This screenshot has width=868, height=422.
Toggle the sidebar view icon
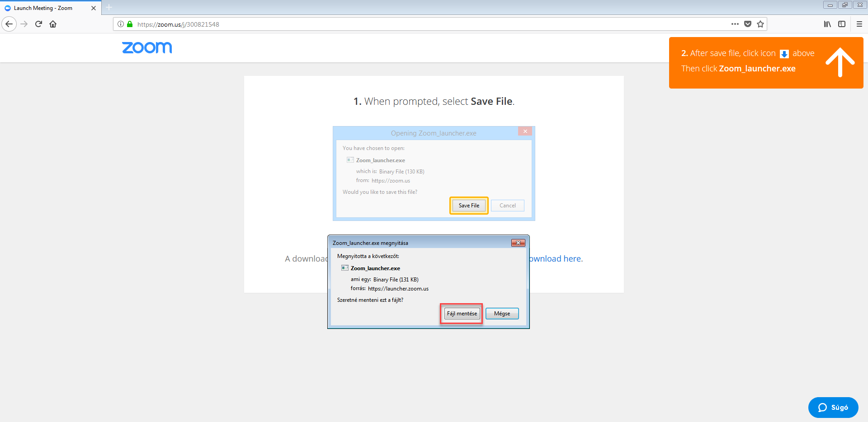tap(842, 24)
